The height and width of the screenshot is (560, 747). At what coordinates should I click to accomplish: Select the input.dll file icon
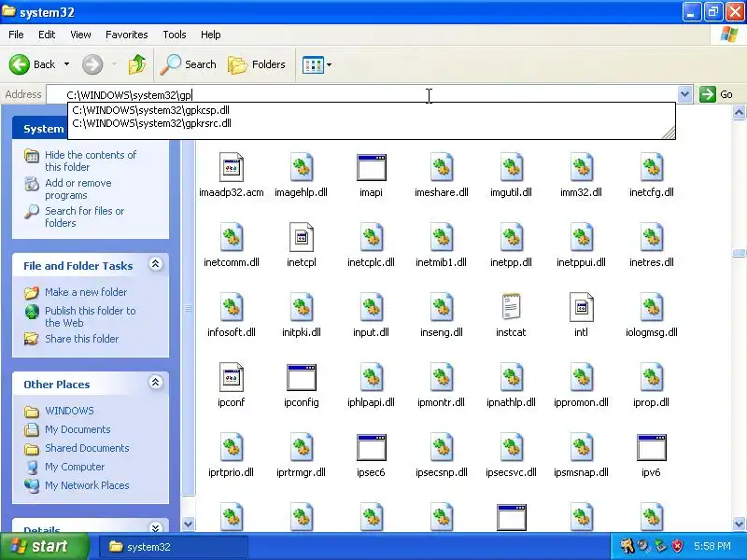[371, 307]
